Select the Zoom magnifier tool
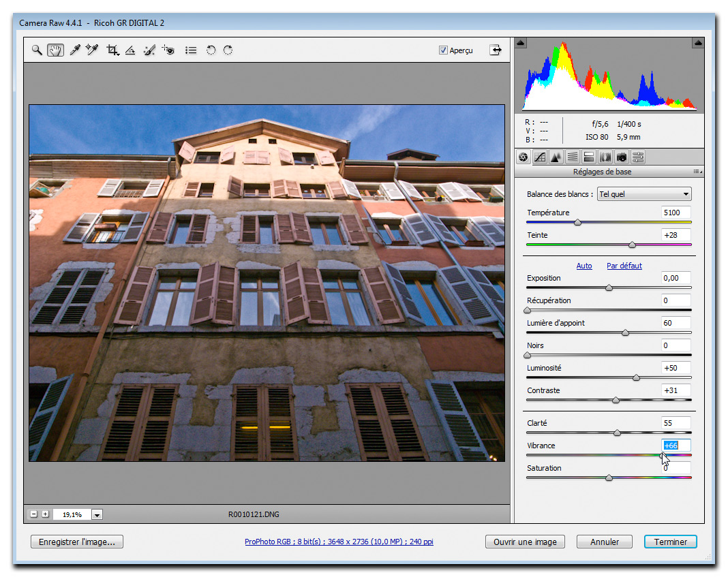The height and width of the screenshot is (577, 728). pyautogui.click(x=37, y=50)
